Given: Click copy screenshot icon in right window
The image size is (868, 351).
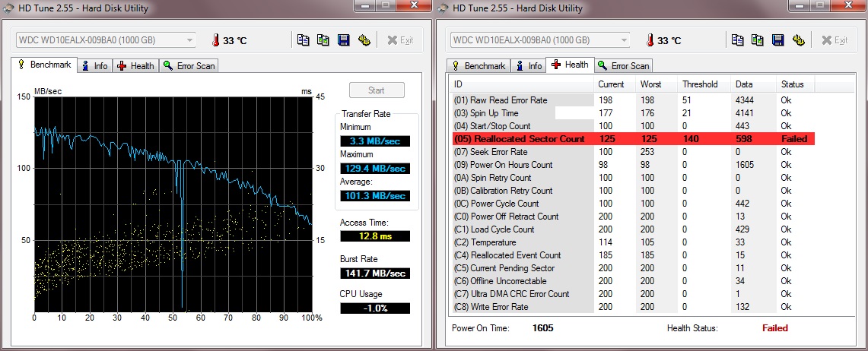Looking at the screenshot, I should point(757,40).
